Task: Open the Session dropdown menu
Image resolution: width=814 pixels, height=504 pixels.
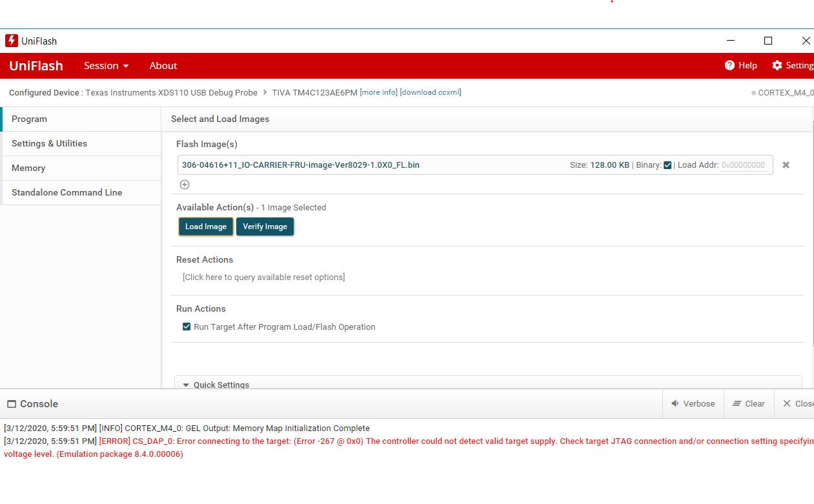Action: (x=107, y=65)
